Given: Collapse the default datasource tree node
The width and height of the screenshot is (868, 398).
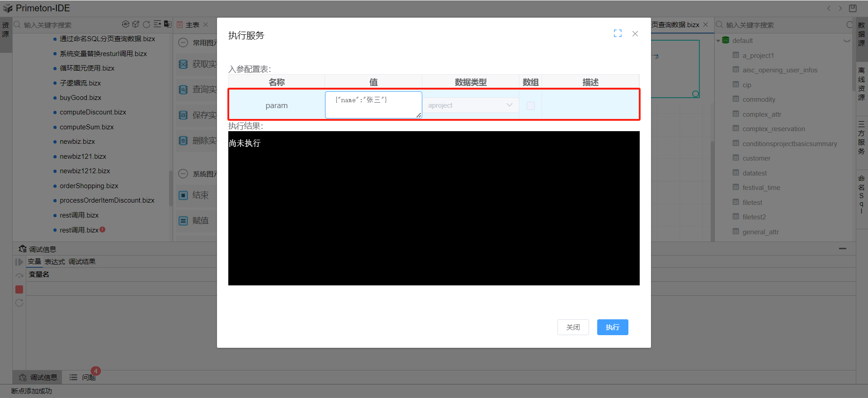Looking at the screenshot, I should click(x=718, y=41).
